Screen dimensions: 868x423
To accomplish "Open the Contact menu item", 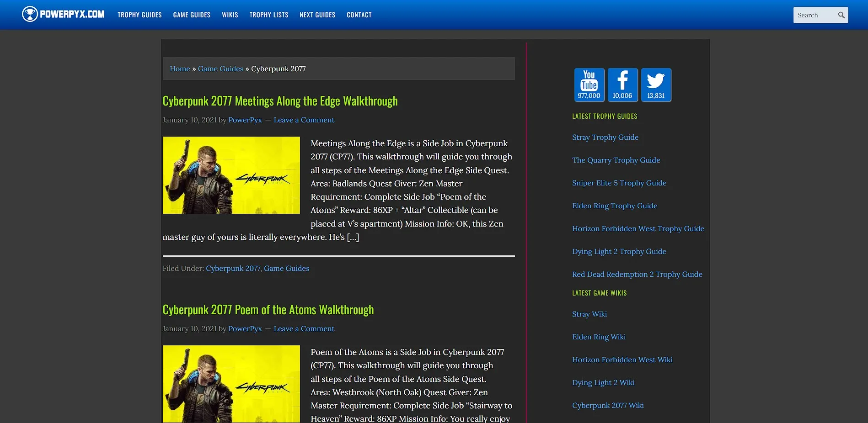I will [359, 15].
